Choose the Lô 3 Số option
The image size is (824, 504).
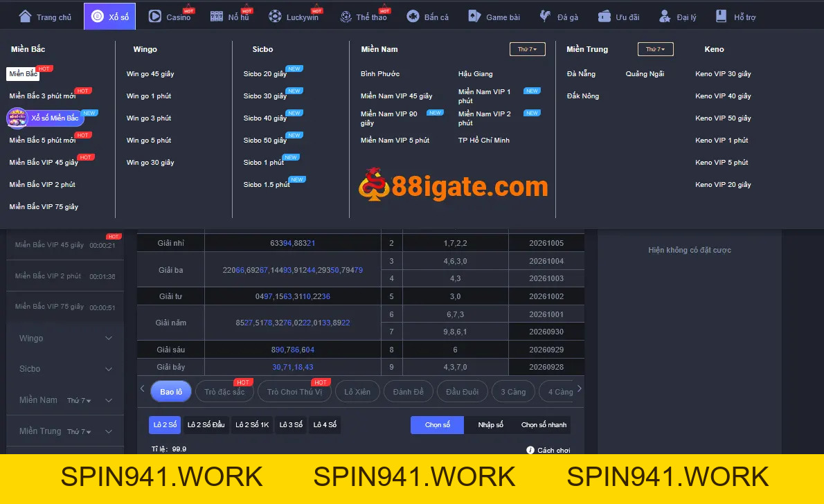pyautogui.click(x=291, y=424)
